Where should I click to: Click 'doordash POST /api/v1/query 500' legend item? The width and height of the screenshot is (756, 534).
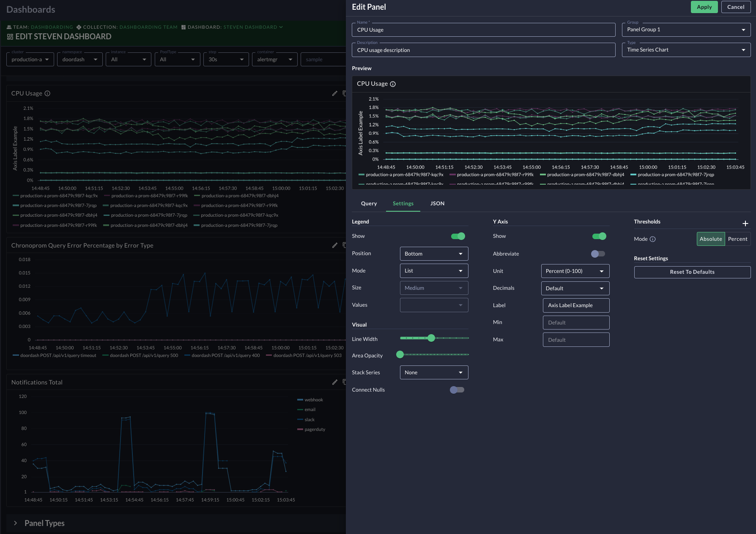pos(140,355)
